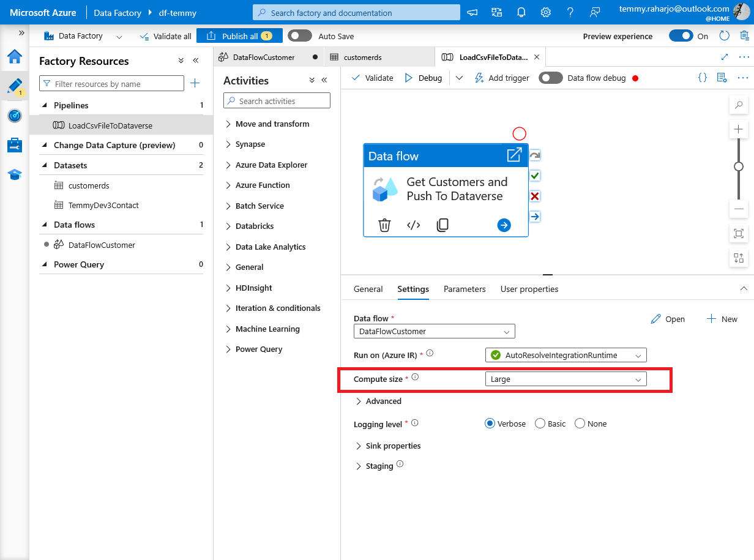Click the Search activities field
This screenshot has height=560, width=754.
point(277,101)
